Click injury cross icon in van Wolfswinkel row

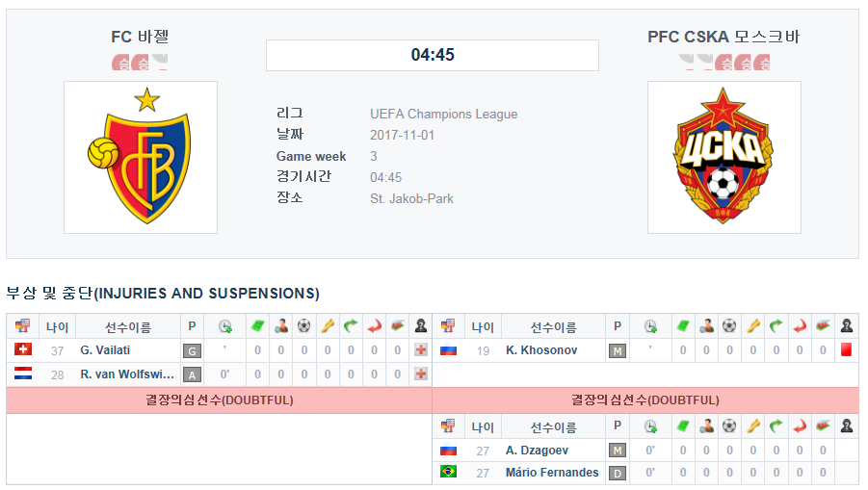tap(421, 374)
